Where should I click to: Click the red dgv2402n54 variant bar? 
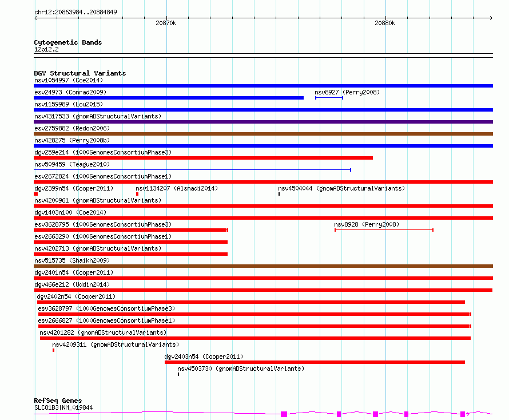[x=251, y=303]
